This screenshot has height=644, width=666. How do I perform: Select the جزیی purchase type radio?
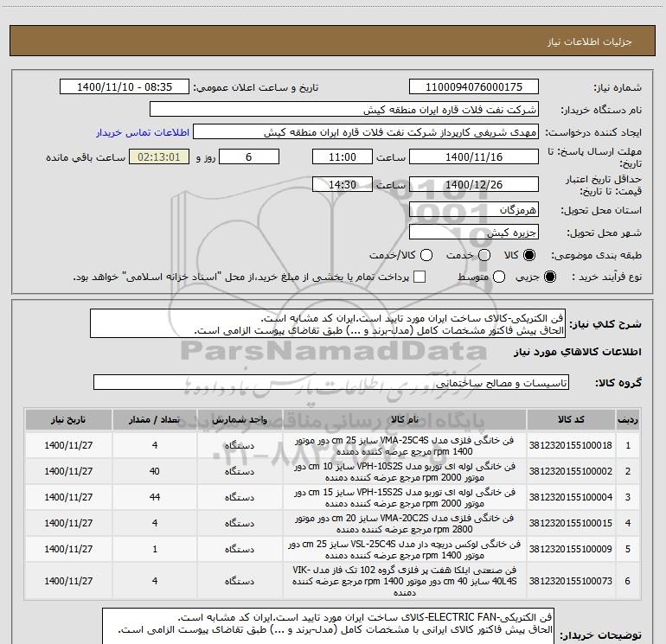click(549, 277)
